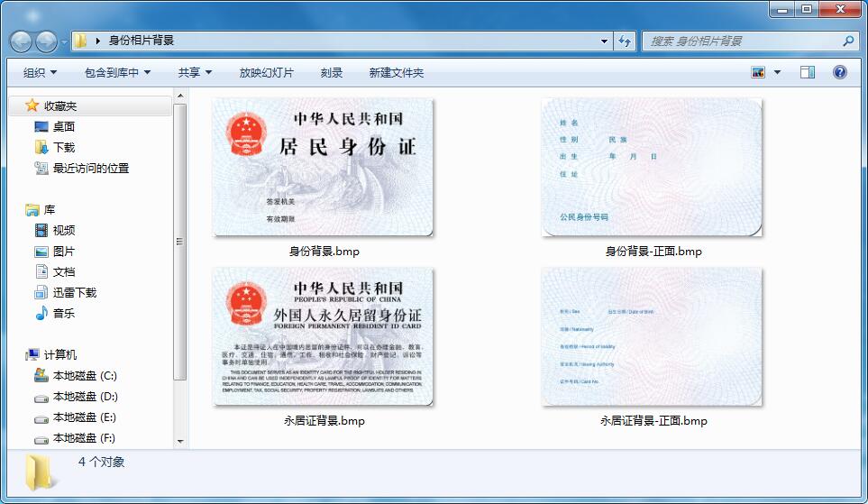This screenshot has height=504, width=868.
Task: Click 刻录 in the toolbar
Action: 332,72
